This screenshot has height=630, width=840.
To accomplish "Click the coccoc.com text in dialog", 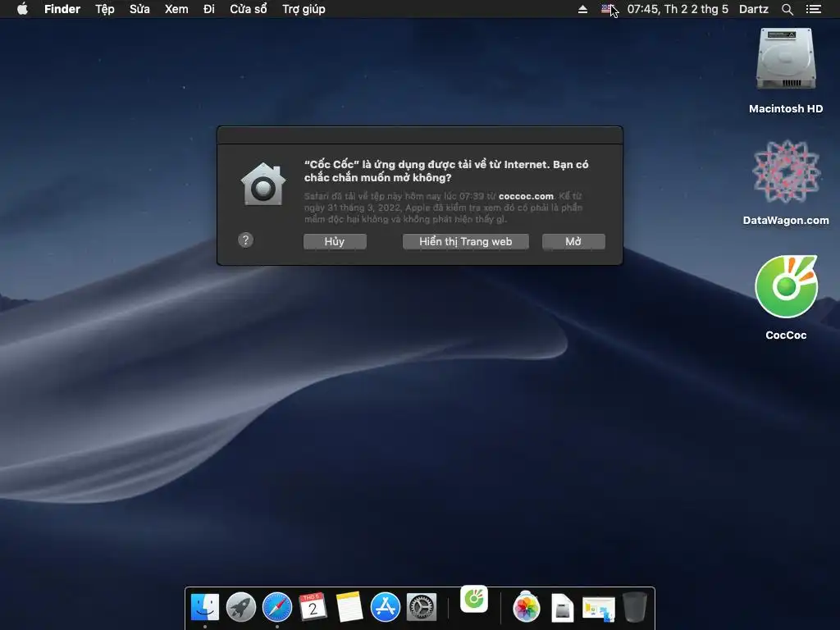I will pos(526,197).
